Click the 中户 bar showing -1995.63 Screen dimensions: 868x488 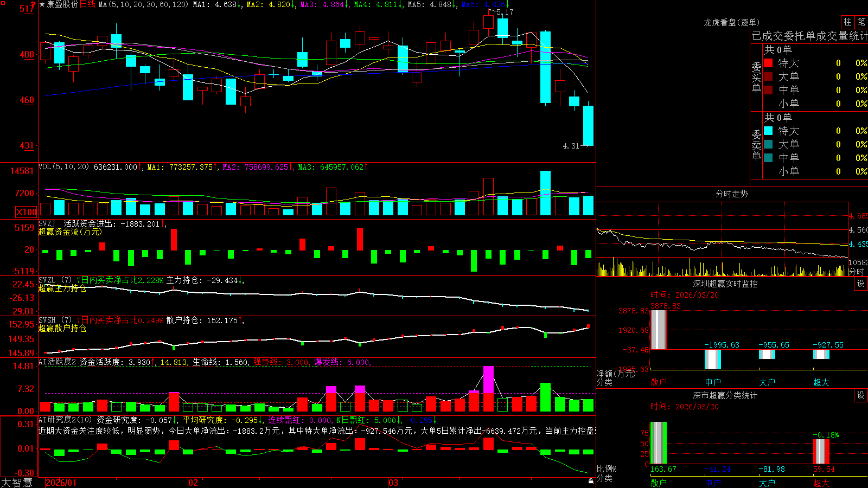tap(713, 359)
